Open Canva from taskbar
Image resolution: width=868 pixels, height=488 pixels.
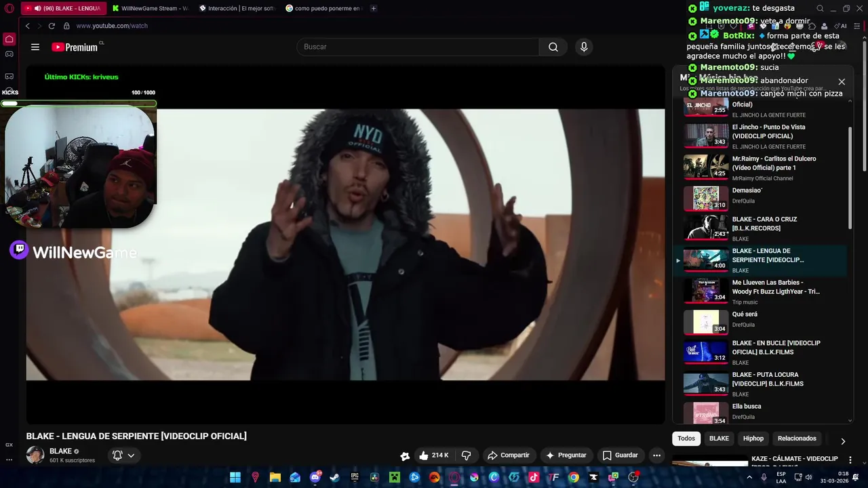tap(494, 477)
